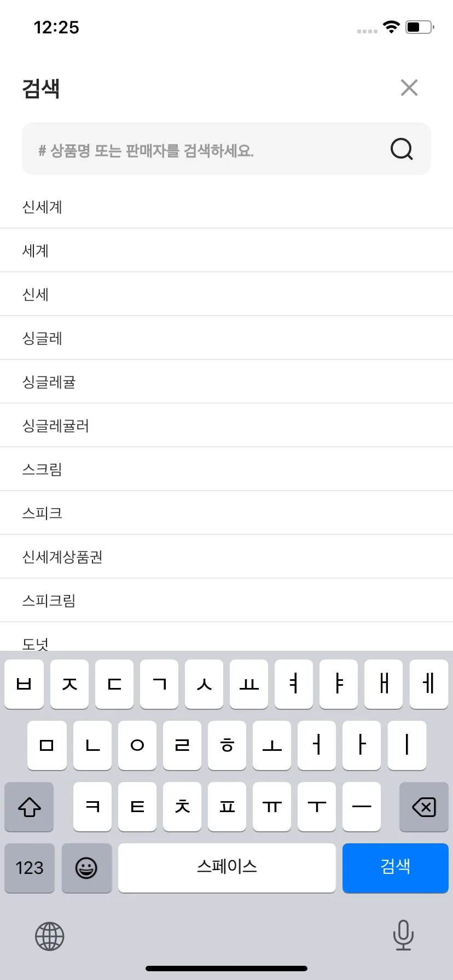Screen dimensions: 453x980
Task: Pick the 싱글레 suggestion
Action: 226,338
